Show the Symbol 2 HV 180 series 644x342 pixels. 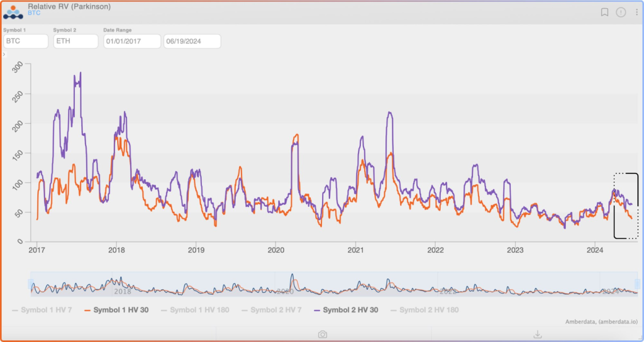[x=429, y=310]
